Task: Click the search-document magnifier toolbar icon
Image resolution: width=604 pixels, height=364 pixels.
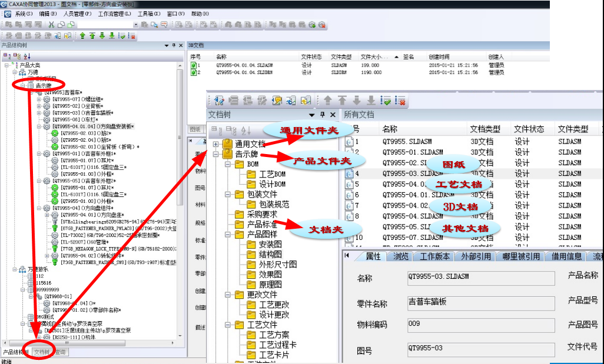Action: click(154, 25)
